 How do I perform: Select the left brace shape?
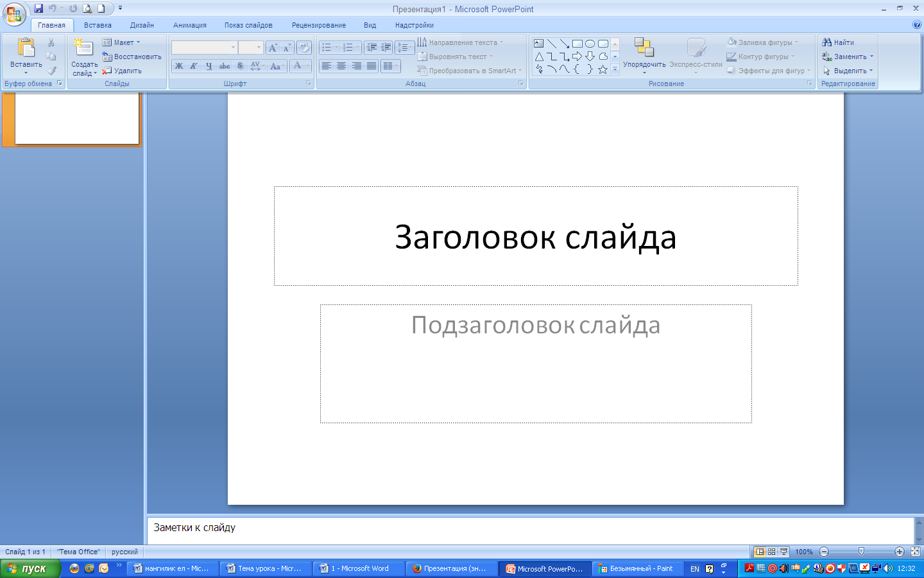[577, 69]
